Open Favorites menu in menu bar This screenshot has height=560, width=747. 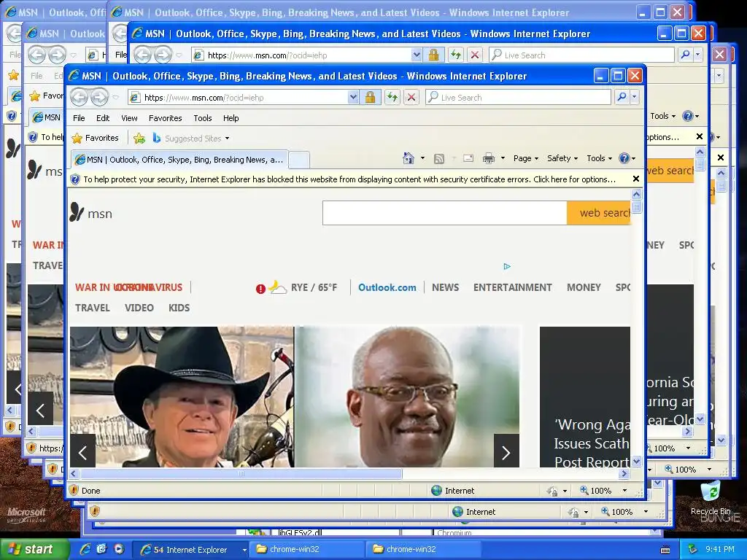tap(166, 118)
